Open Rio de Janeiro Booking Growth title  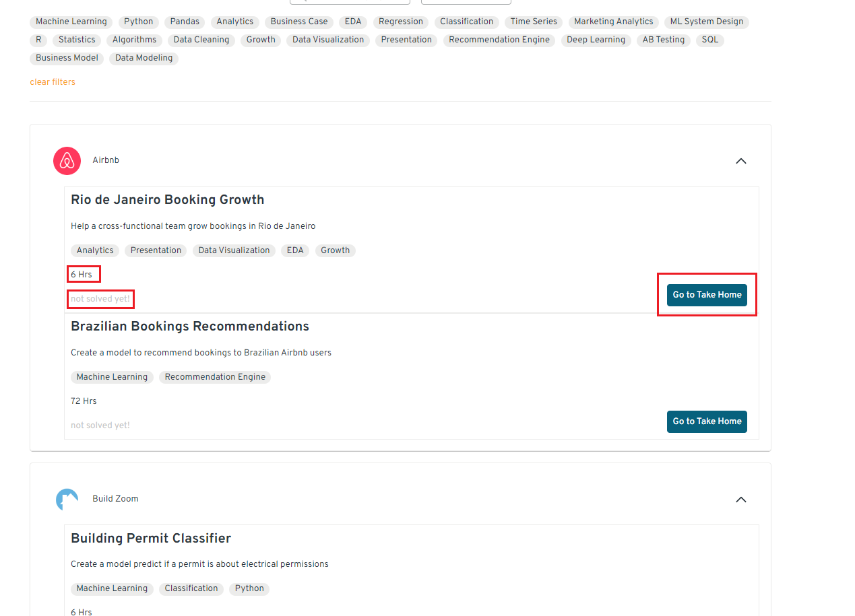click(x=167, y=200)
